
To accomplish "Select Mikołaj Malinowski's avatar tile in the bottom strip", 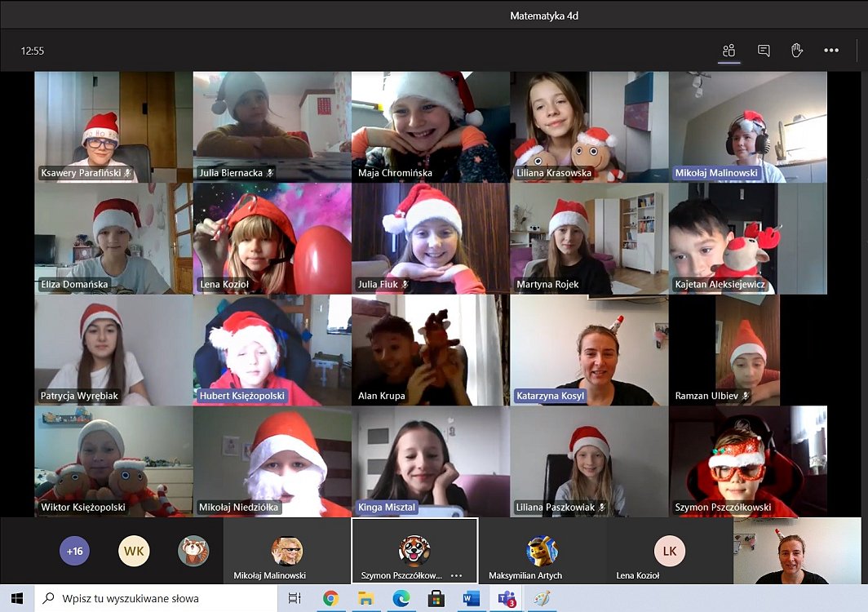I will coord(287,551).
